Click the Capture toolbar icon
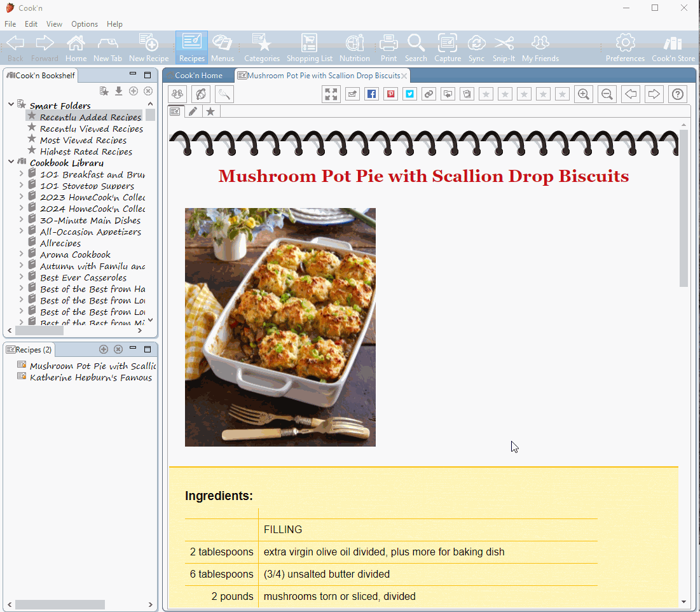This screenshot has height=612, width=700. (448, 48)
